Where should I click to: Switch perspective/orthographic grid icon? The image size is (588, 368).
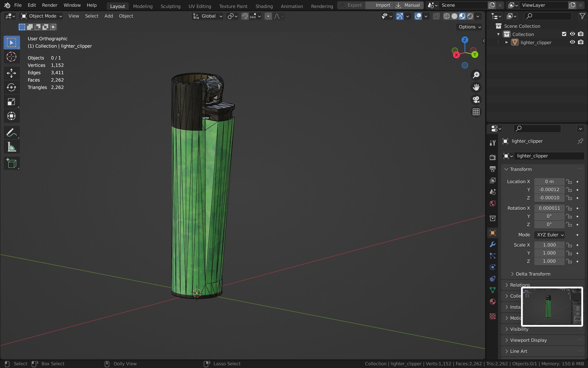click(x=476, y=112)
